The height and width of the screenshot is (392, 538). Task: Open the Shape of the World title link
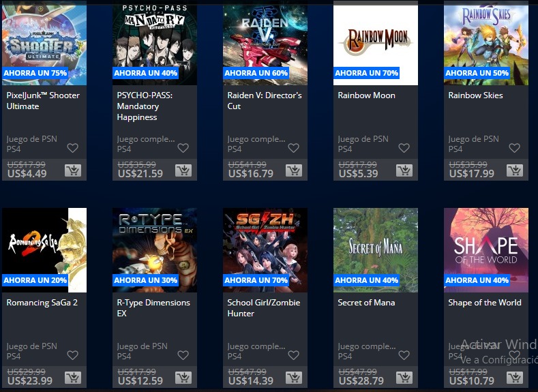485,303
